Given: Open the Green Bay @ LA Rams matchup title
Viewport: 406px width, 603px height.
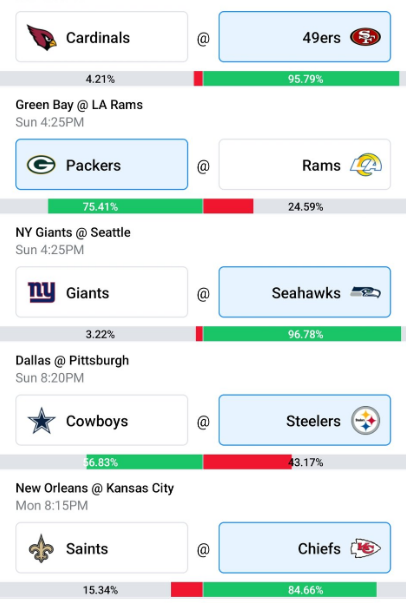Looking at the screenshot, I should [79, 105].
